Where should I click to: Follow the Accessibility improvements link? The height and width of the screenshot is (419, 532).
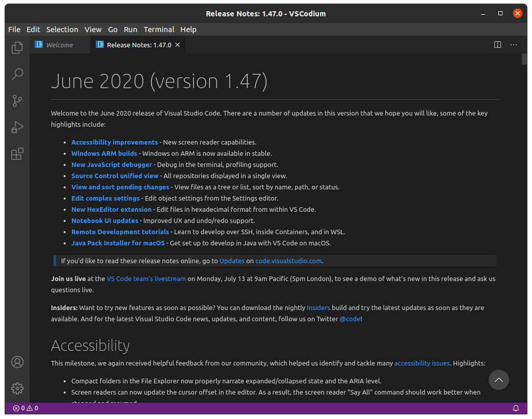[x=115, y=143]
